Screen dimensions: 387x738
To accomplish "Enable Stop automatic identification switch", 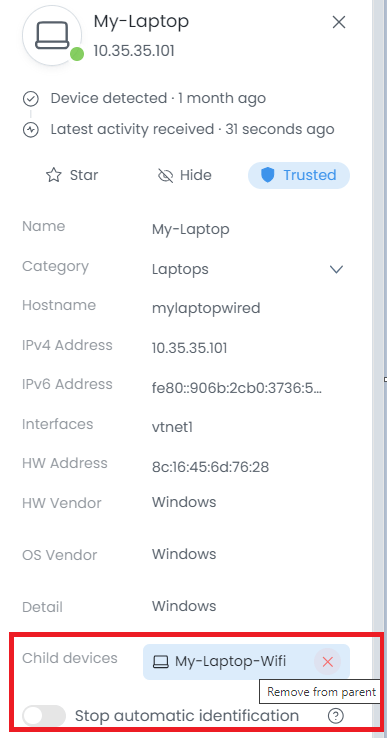I will (x=44, y=716).
